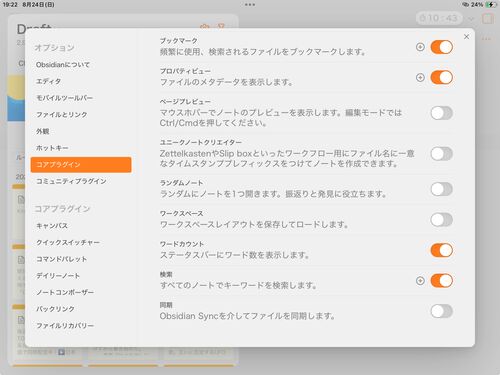The width and height of the screenshot is (500, 375).
Task: Open Search plugin options plus icon
Action: click(420, 281)
